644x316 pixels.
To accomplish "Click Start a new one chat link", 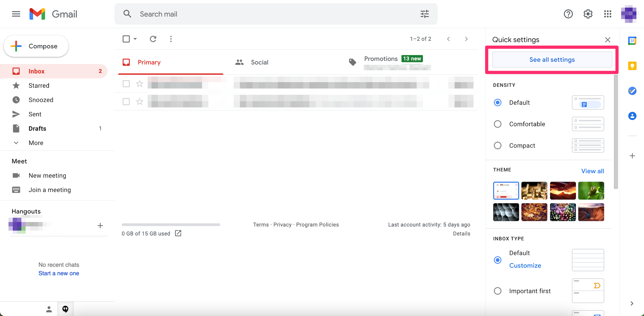I will (59, 273).
